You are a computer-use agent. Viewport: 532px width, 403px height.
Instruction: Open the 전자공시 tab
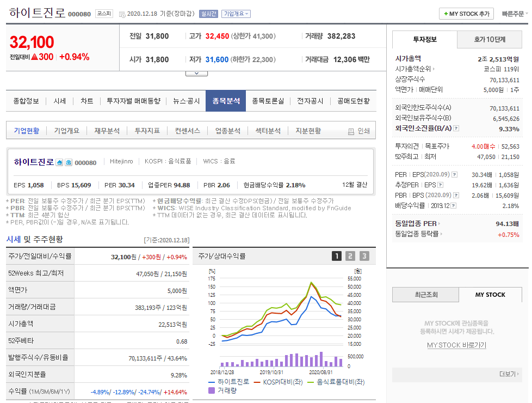pyautogui.click(x=310, y=101)
